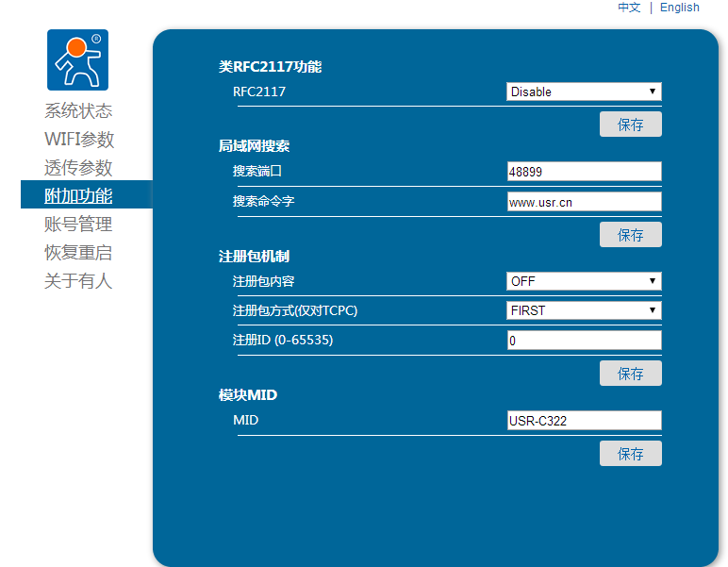Save the RFC2117 setting with 保存
The image size is (728, 567).
630,125
